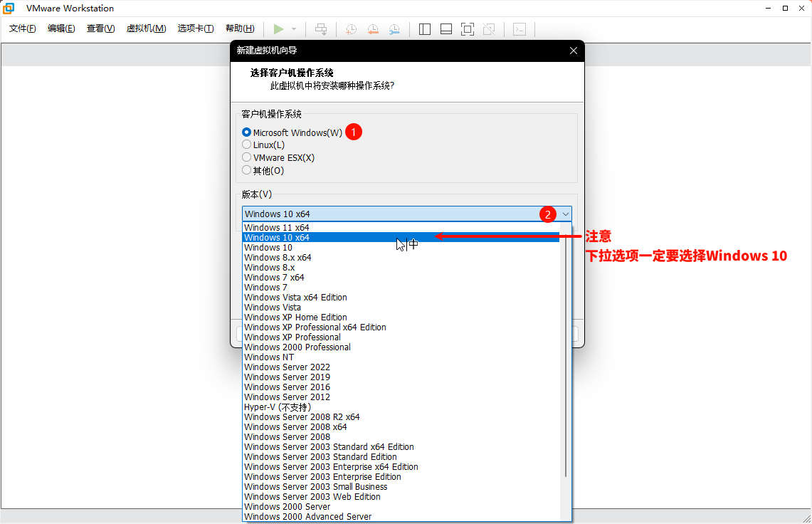Open the 文件(F) menu
The width and height of the screenshot is (812, 524).
pos(22,28)
